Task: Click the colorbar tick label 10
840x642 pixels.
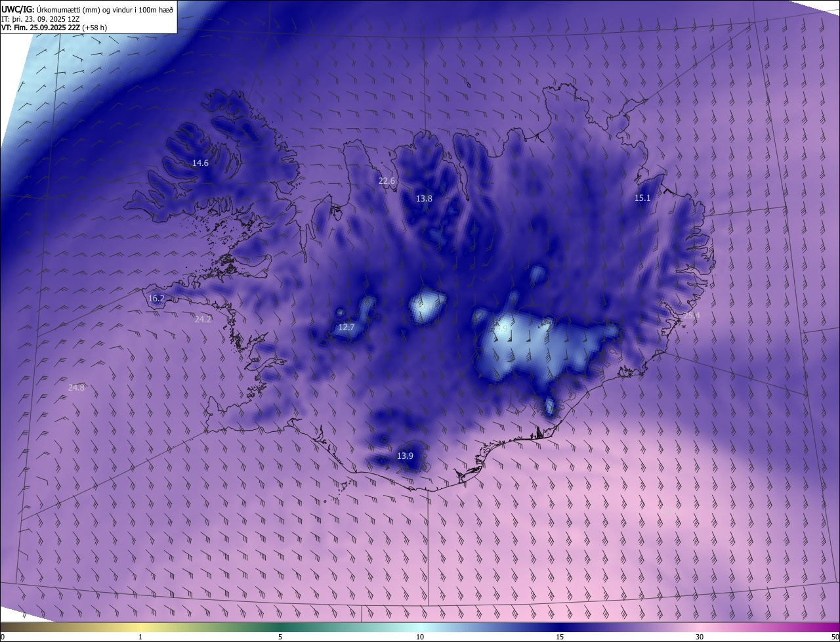Action: click(x=420, y=637)
